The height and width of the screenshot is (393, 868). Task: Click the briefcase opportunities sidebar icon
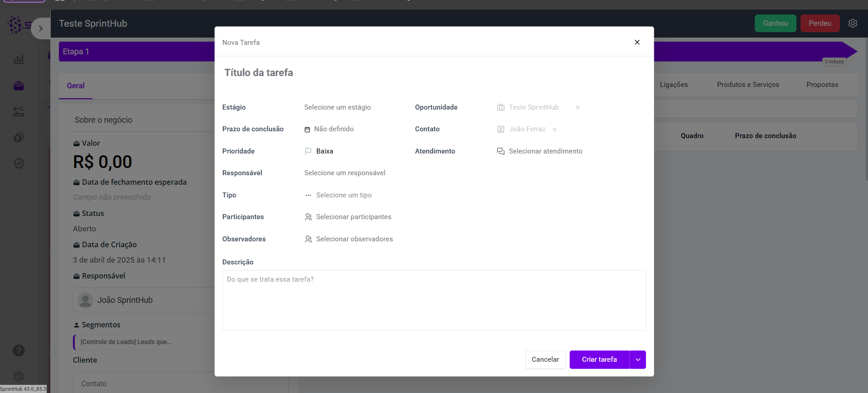19,86
